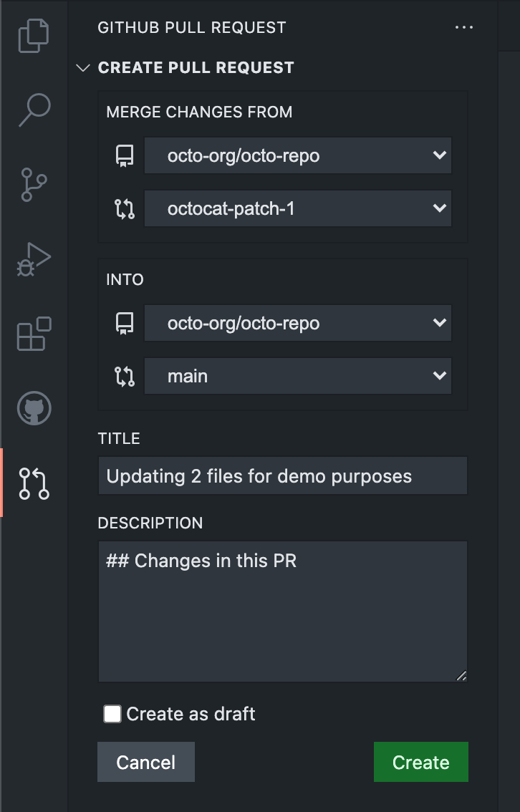Select the GitHub icon in the activity bar
The image size is (520, 812).
(x=34, y=409)
